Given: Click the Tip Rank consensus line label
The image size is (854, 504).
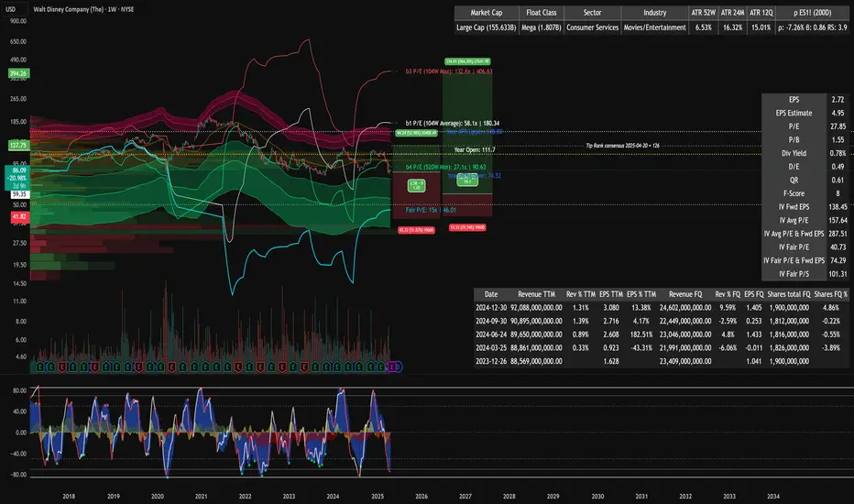Looking at the screenshot, I should [x=622, y=146].
